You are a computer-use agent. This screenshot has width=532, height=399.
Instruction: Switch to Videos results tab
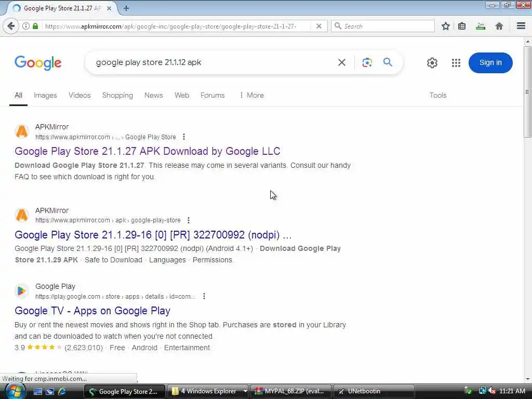point(79,96)
